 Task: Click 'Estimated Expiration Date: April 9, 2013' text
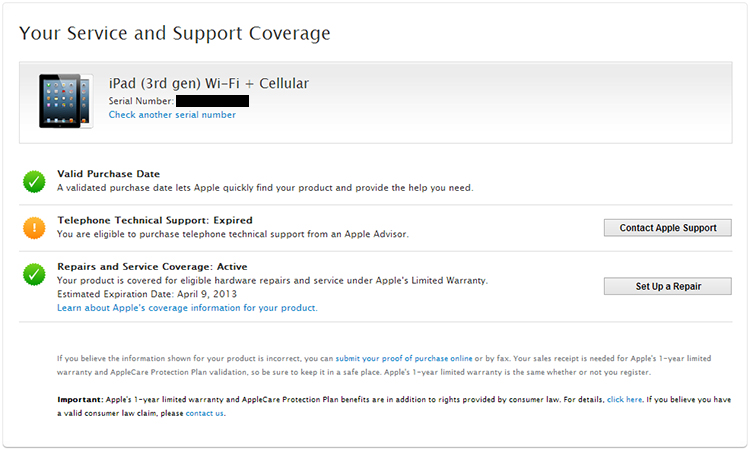tap(147, 294)
